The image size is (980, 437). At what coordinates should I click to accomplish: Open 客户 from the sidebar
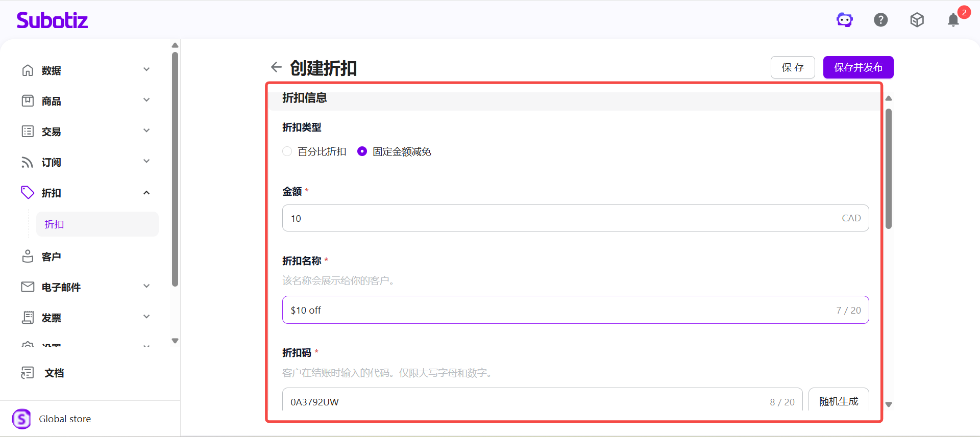51,256
